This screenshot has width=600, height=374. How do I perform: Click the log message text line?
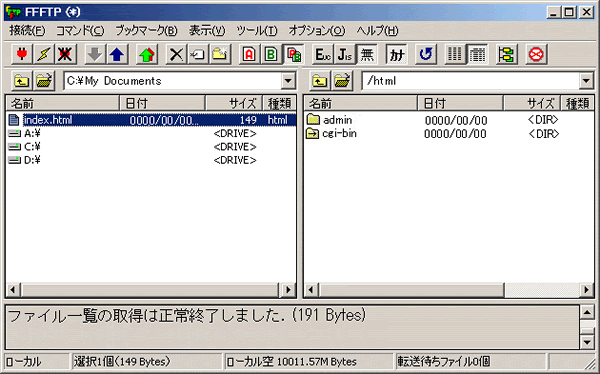click(x=186, y=316)
